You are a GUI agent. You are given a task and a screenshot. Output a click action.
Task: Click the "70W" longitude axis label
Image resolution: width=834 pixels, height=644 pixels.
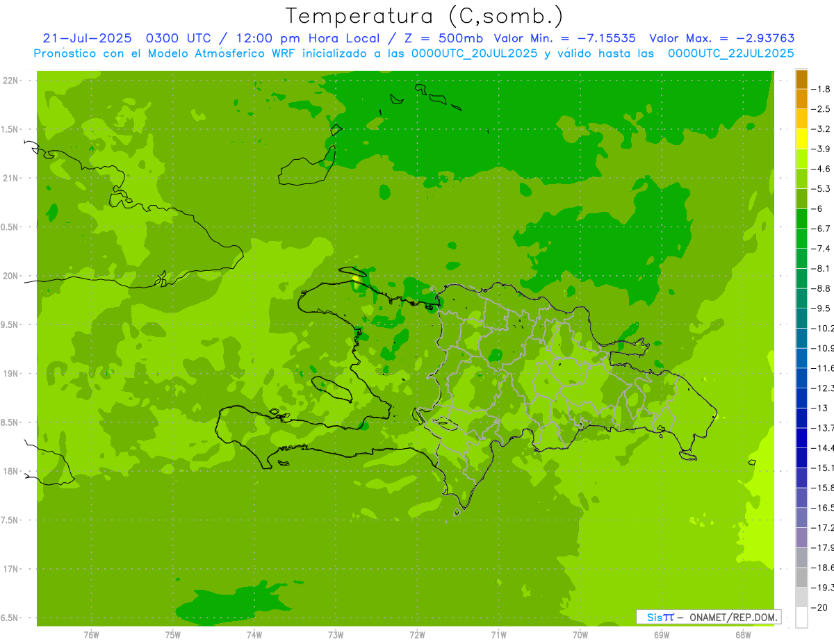pyautogui.click(x=580, y=635)
